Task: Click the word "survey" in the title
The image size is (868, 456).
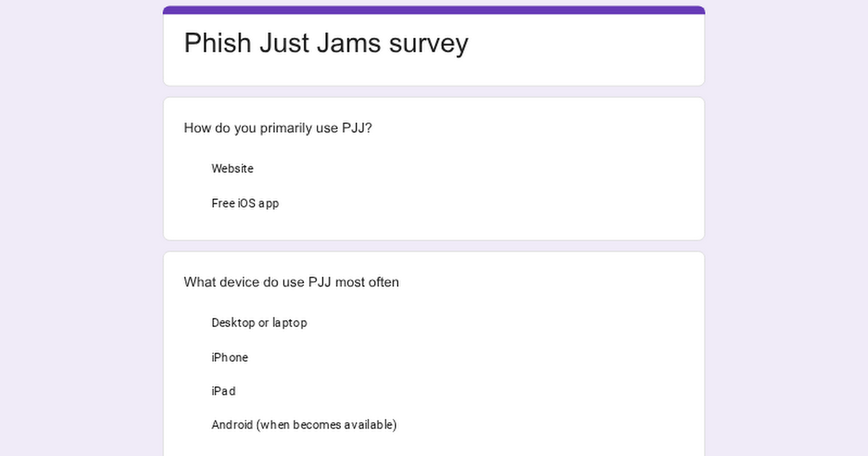Action: pos(428,43)
